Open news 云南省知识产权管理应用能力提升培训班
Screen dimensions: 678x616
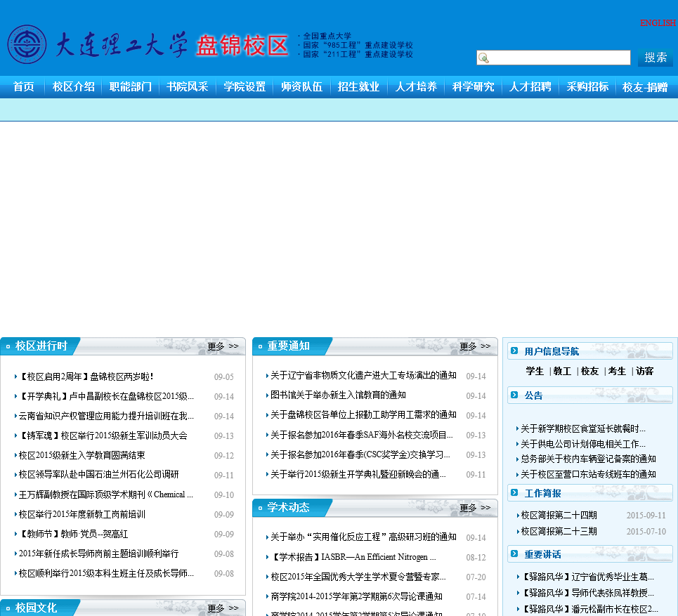click(106, 416)
